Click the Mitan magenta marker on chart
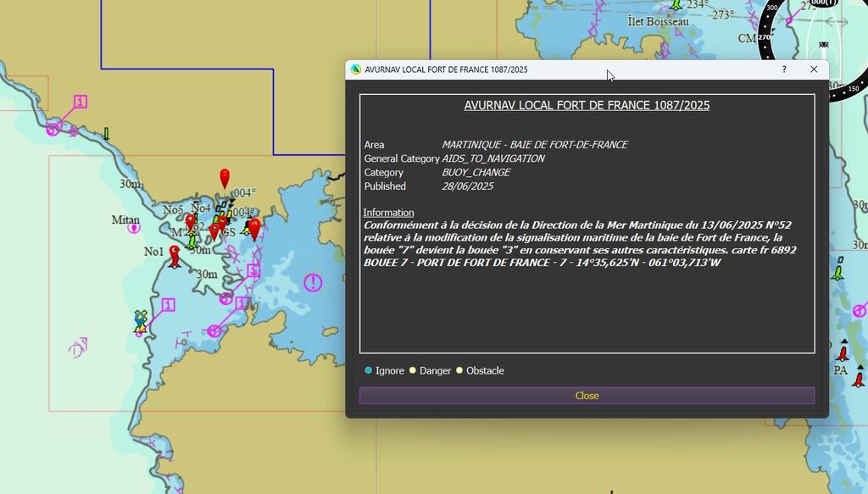Viewport: 868px width, 494px height. (133, 229)
